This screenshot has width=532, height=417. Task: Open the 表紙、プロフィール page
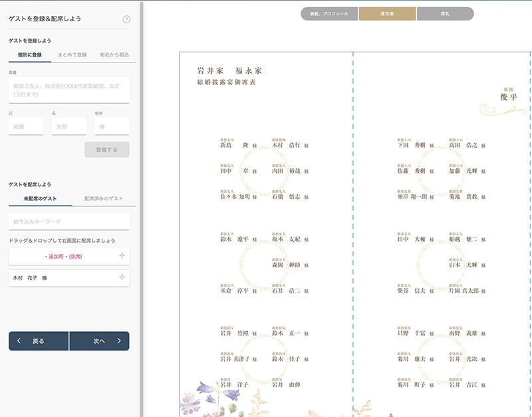pyautogui.click(x=329, y=14)
